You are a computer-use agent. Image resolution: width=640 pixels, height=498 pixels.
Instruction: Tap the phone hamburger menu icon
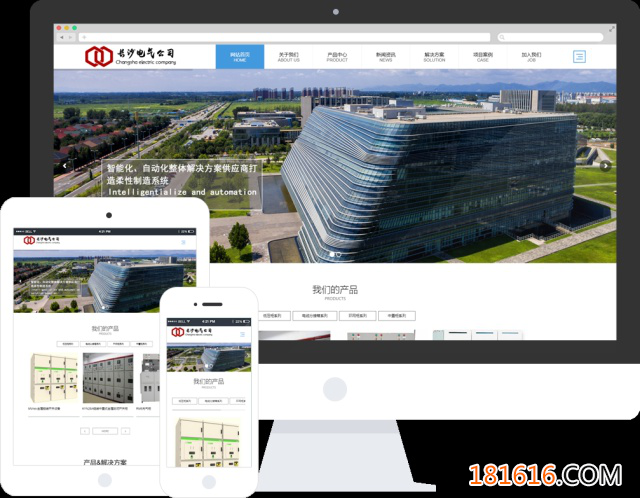[243, 333]
